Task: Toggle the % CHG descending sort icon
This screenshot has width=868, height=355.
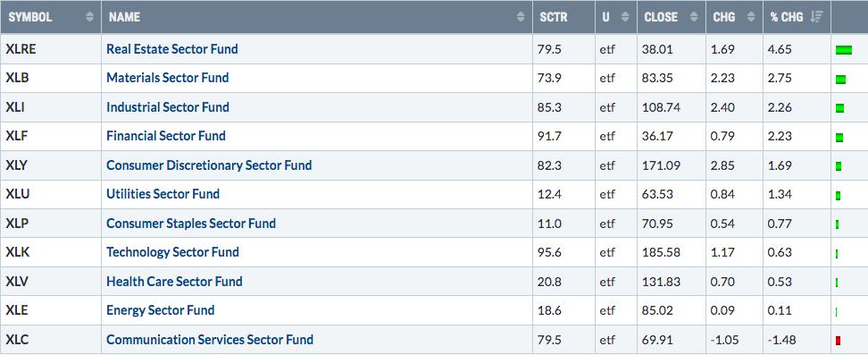Action: [816, 17]
